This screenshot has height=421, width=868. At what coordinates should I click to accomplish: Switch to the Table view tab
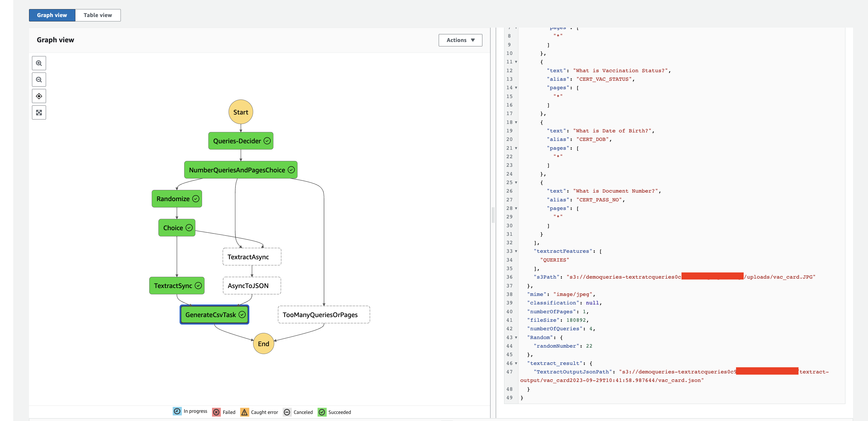point(98,15)
